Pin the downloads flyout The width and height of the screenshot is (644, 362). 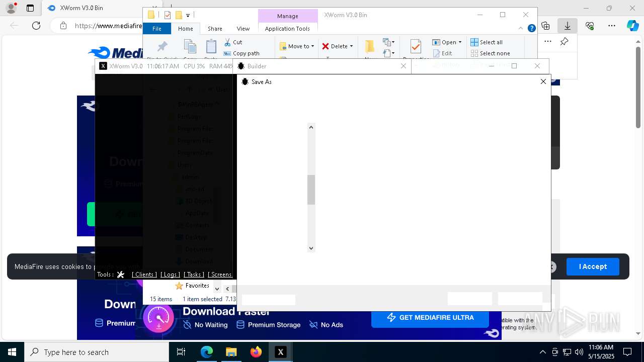point(565,42)
